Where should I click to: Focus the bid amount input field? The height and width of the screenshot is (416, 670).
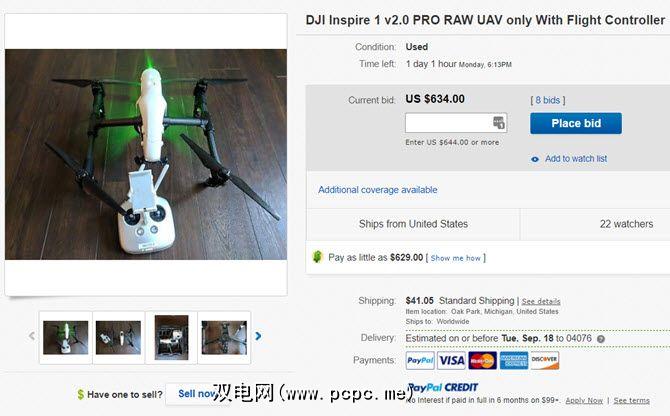(456, 123)
